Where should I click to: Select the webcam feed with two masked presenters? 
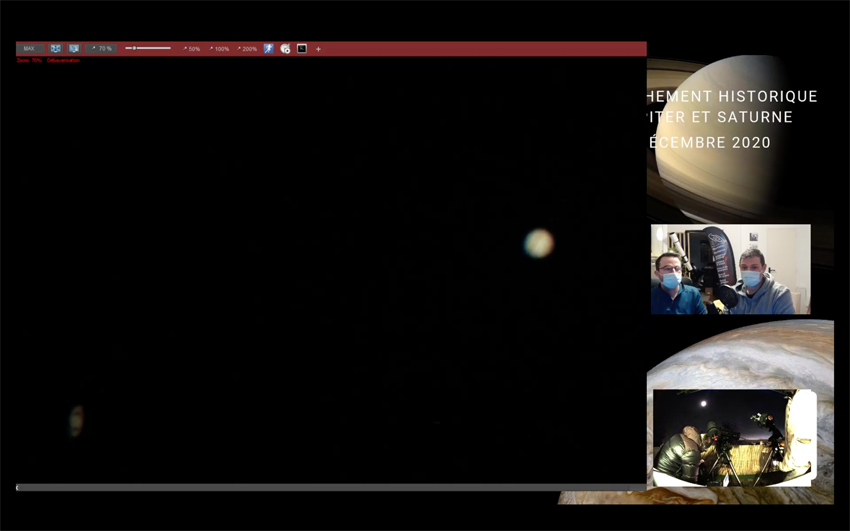[x=731, y=269]
